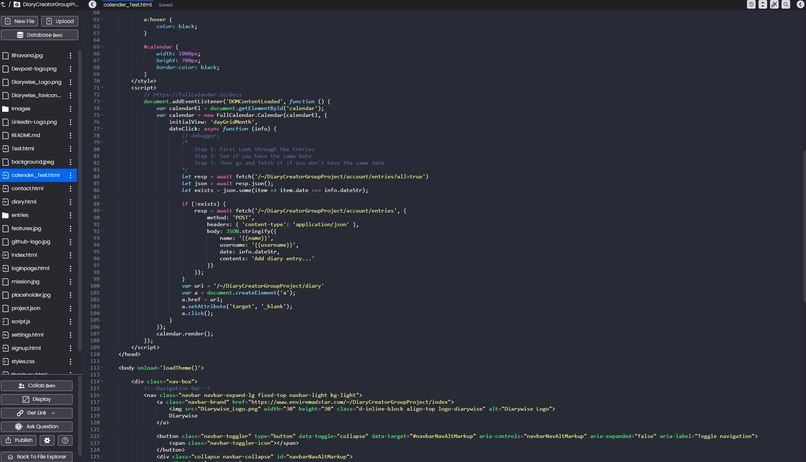Open options menu for Diarywise_Logo.png
The image size is (806, 462).
[70, 82]
